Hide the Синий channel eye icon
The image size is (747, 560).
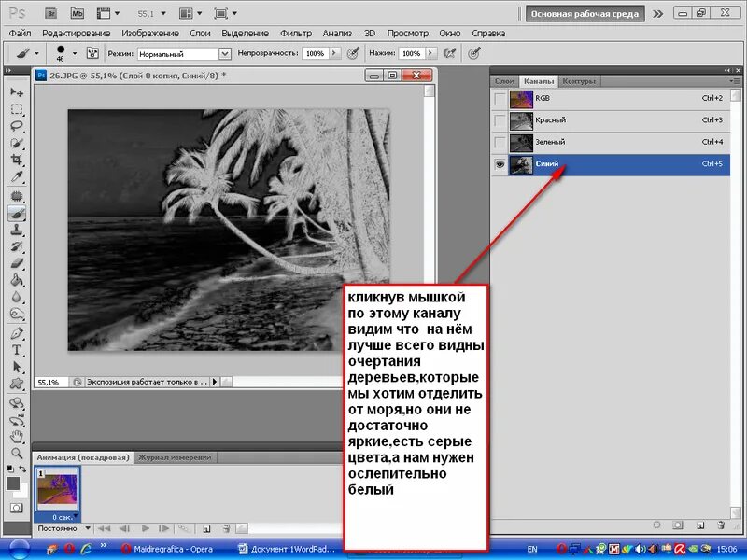(500, 164)
